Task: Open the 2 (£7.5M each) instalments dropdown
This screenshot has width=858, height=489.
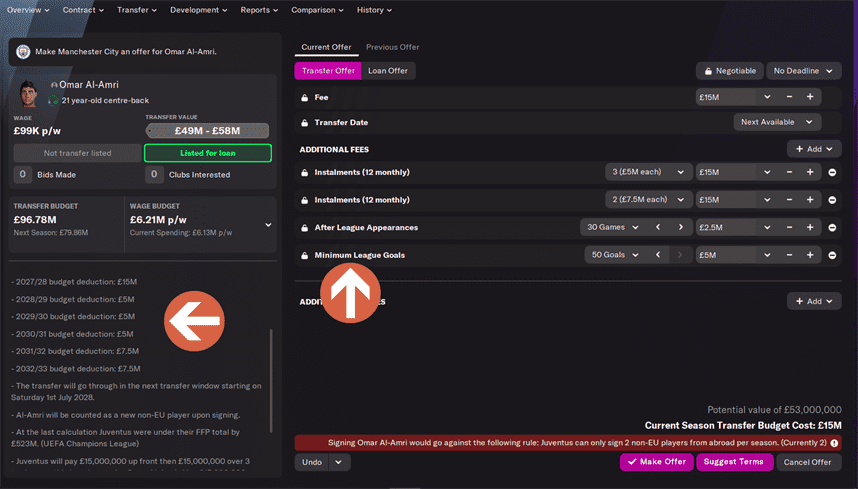Action: pos(648,200)
